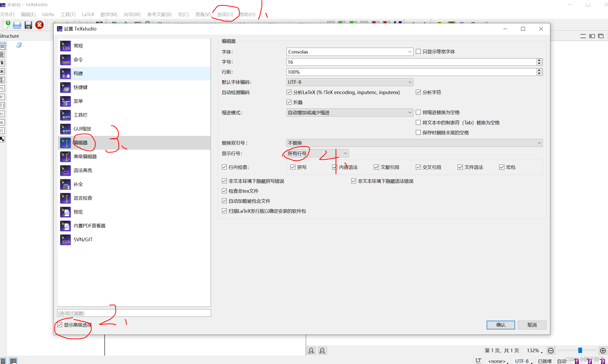
Task: Click the zoom out minus icon in PDF viewer
Action: pyautogui.click(x=551, y=350)
